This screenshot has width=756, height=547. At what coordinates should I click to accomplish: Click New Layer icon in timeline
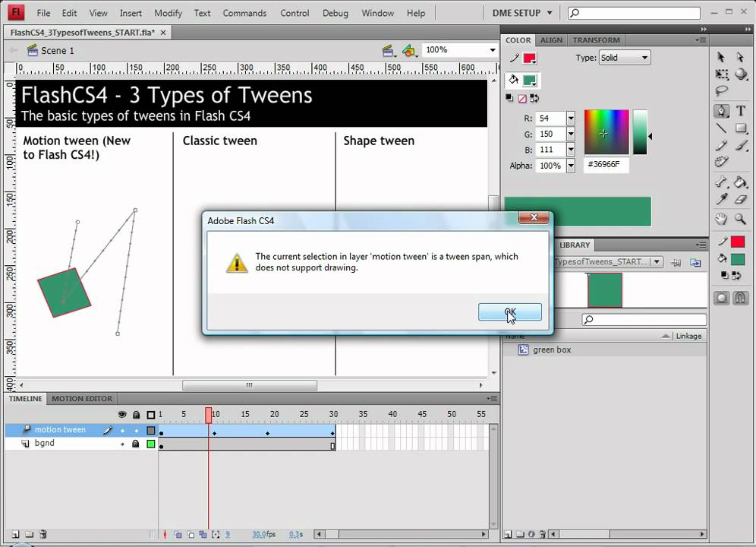15,534
